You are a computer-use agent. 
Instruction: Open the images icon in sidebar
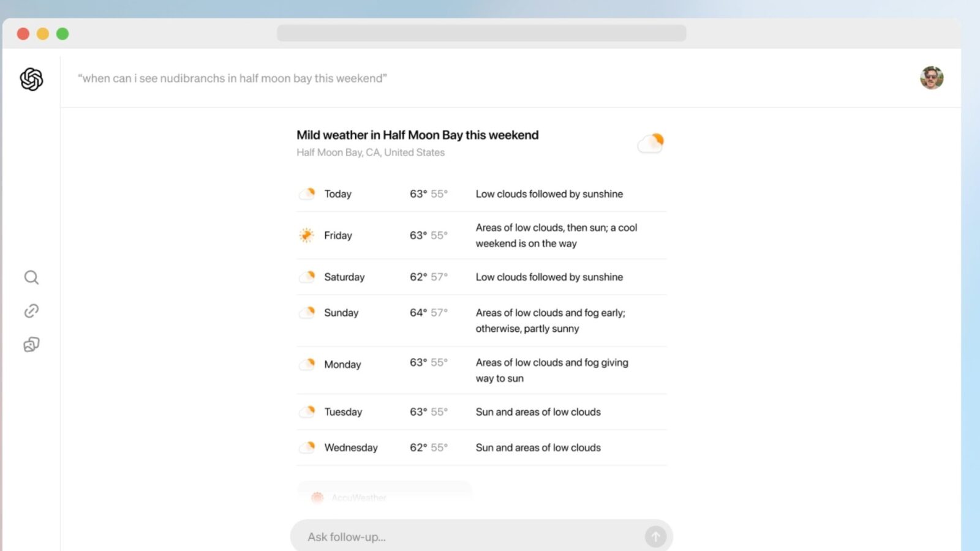click(x=31, y=345)
